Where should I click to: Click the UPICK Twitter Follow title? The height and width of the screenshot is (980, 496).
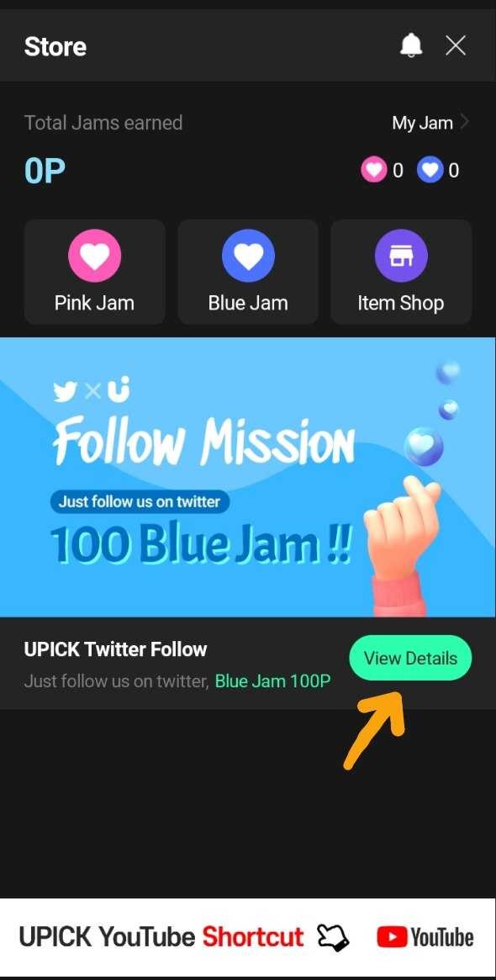[115, 649]
